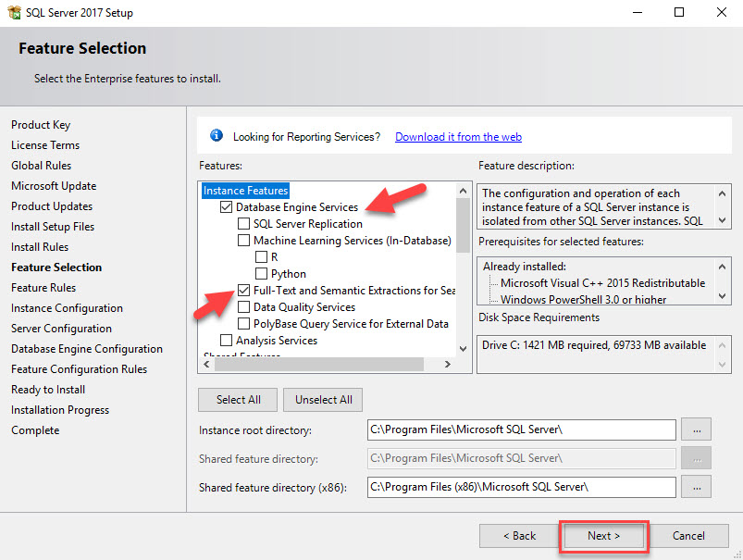Check the Analysis Services checkbox
This screenshot has height=560, width=743.
(x=226, y=341)
